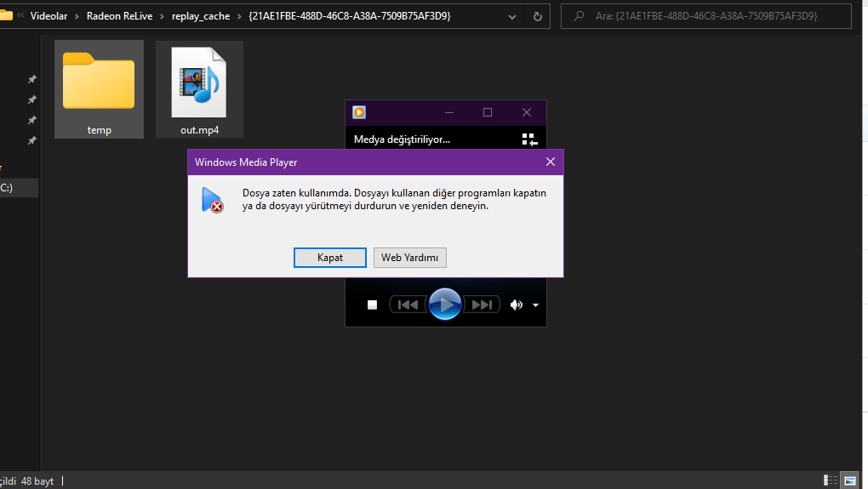Click the Medya değiştiriliyor... status text
This screenshot has height=489, width=868.
pos(402,139)
